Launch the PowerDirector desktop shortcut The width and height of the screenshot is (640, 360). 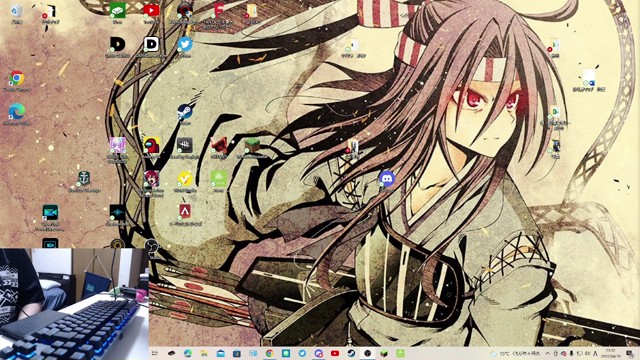[x=50, y=212]
